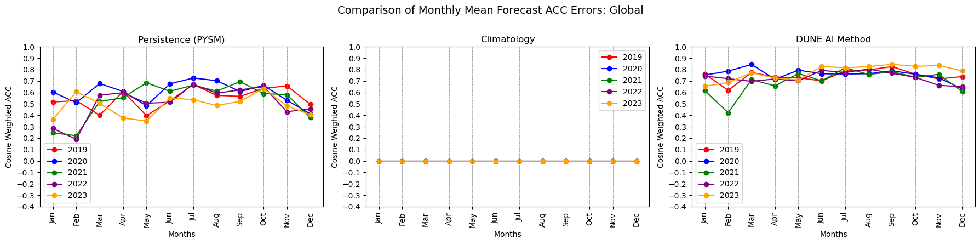
Task: Click the December data point in Climatology plot
Action: pos(636,161)
